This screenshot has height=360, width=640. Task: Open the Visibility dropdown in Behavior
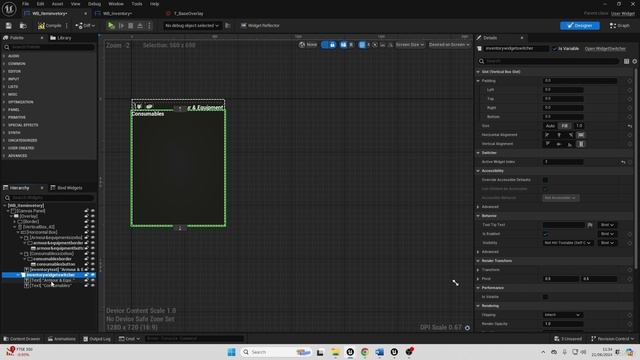[567, 243]
